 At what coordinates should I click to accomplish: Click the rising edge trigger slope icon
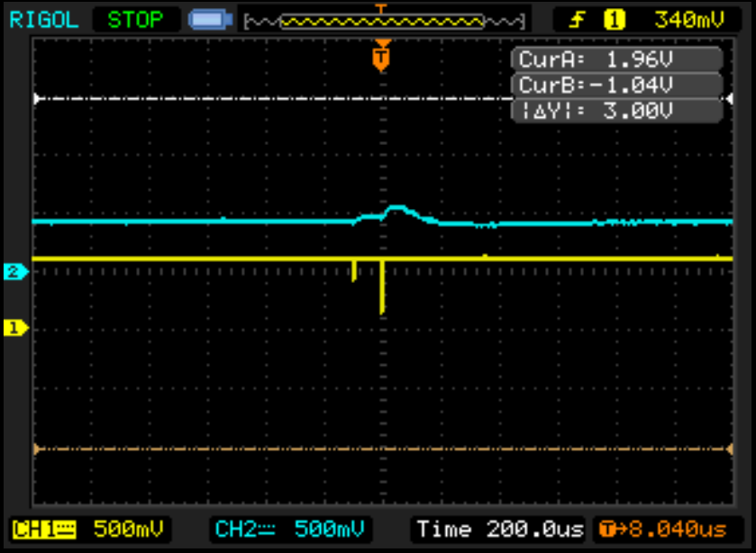(x=577, y=20)
